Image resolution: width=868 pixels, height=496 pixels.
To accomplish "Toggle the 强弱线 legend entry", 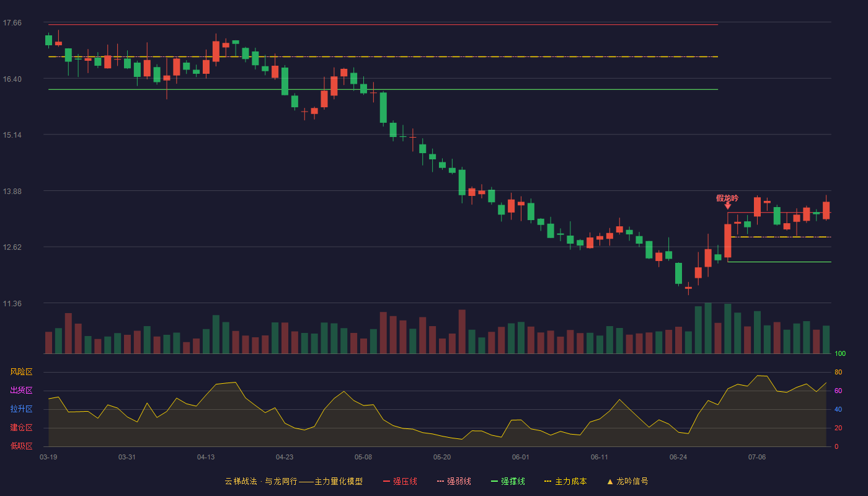I will click(x=454, y=481).
